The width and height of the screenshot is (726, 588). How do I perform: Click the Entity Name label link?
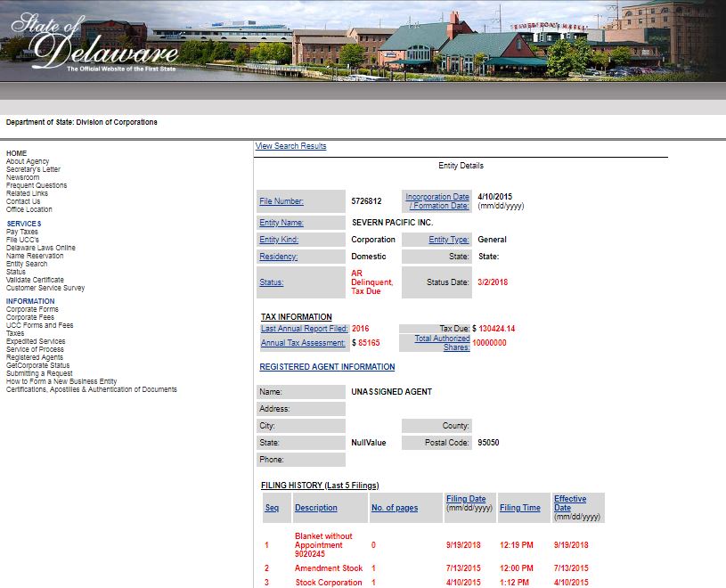click(x=281, y=223)
